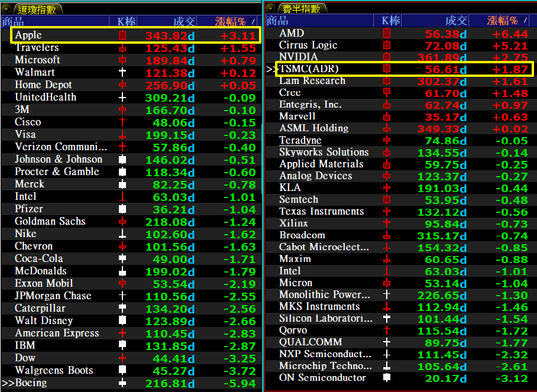Viewport: 537px width, 392px height.
Task: Click the IBM candlestick icon
Action: coord(122,345)
